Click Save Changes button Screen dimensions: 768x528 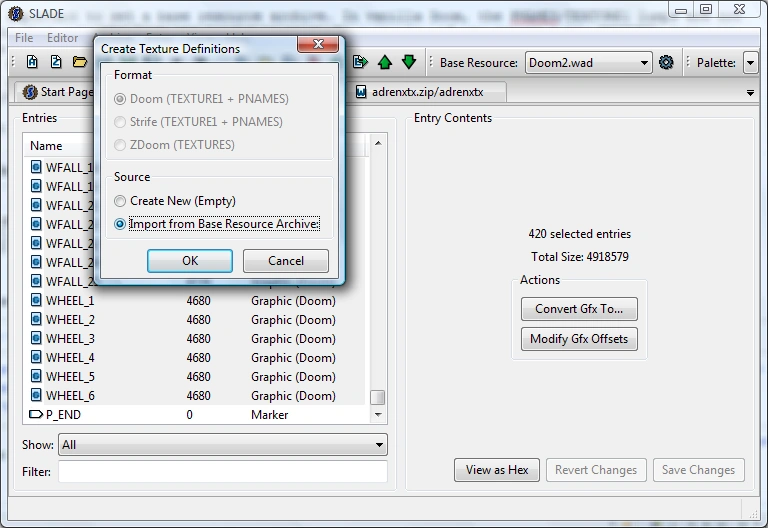[x=698, y=470]
